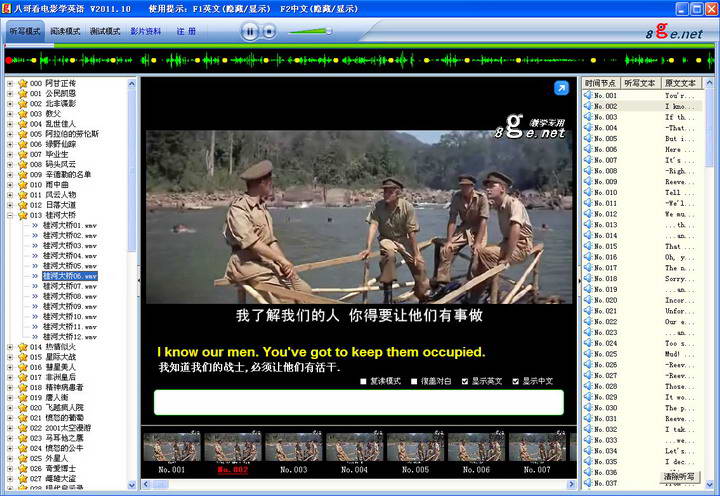Click the arrow icon beside 桂河大桥09.wmv
Image resolution: width=720 pixels, height=496 pixels.
tap(35, 306)
